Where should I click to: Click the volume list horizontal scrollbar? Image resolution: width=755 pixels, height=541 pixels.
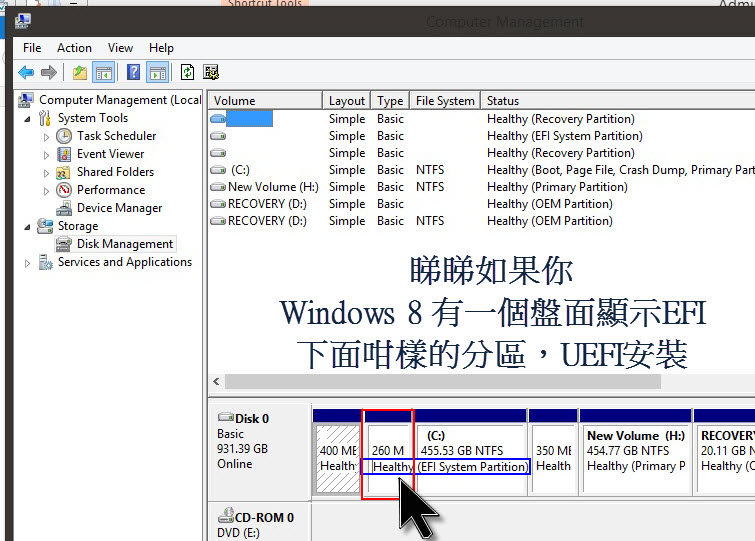[443, 382]
